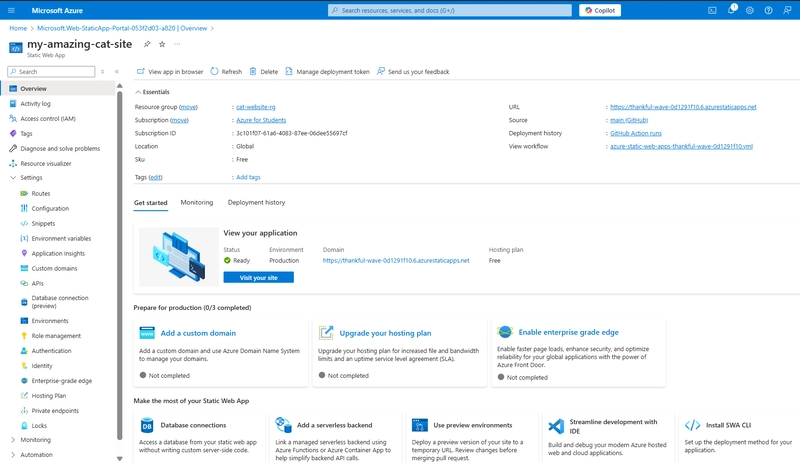The height and width of the screenshot is (463, 800).
Task: Select the Get started tab
Action: click(x=151, y=203)
